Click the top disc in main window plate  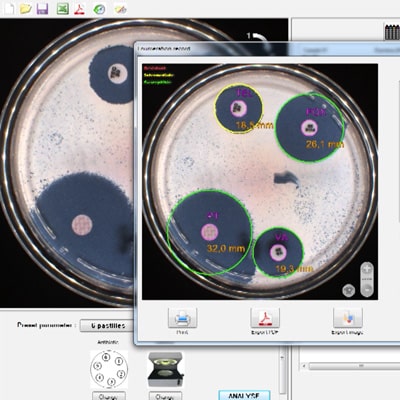pos(117,73)
